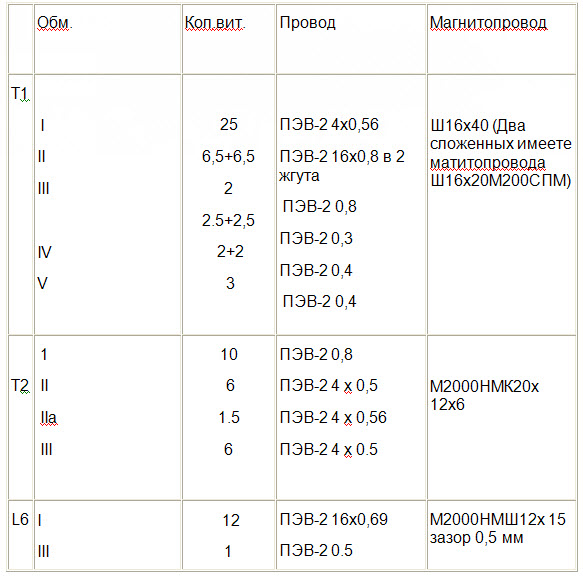The width and height of the screenshot is (583, 576).
Task: Click the turns value 6,5+6,5
Action: [x=228, y=156]
